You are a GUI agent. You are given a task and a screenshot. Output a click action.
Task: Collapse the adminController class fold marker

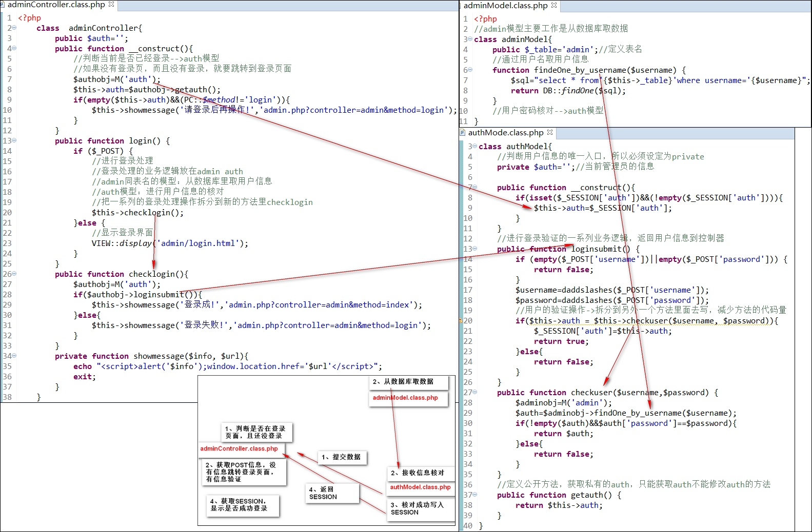tap(14, 28)
